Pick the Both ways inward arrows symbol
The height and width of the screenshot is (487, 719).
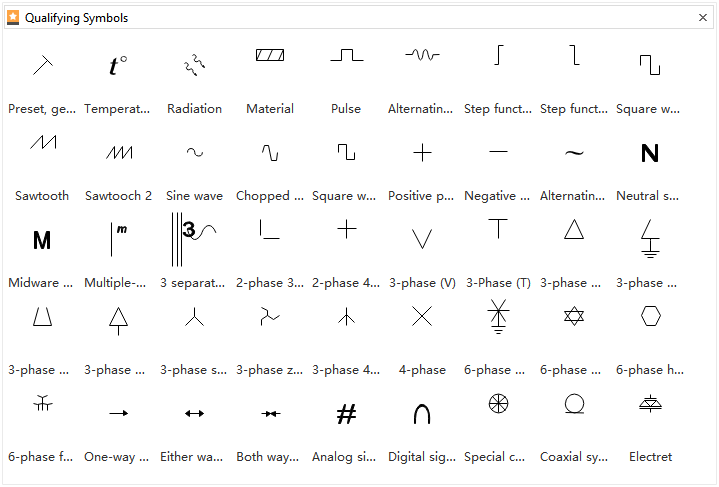click(x=271, y=414)
